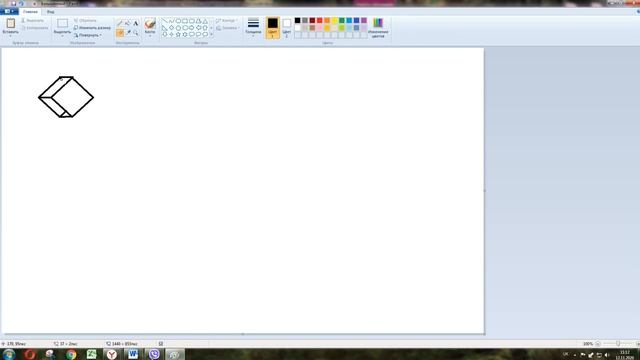Pick the dark red swatch
Image resolution: width=640 pixels, height=360 pixels.
coord(312,20)
